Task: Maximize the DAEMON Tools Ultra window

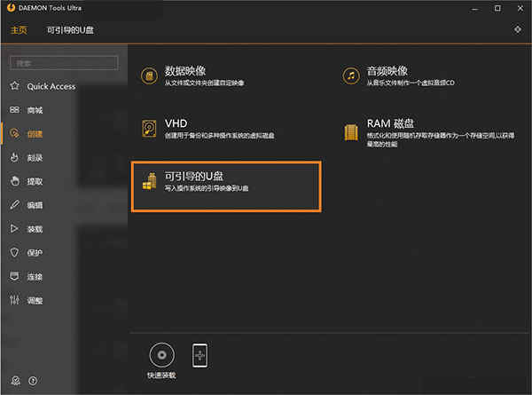Action: [x=497, y=9]
